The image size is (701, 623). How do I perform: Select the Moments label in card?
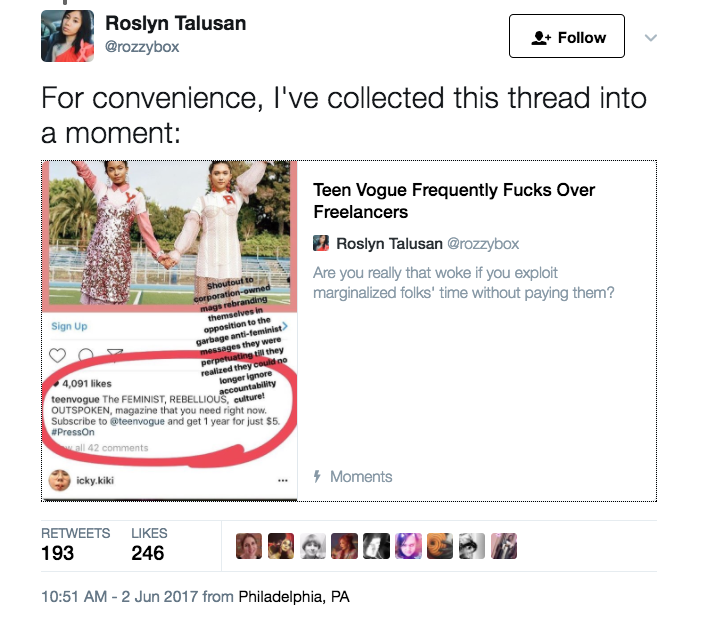(x=361, y=477)
